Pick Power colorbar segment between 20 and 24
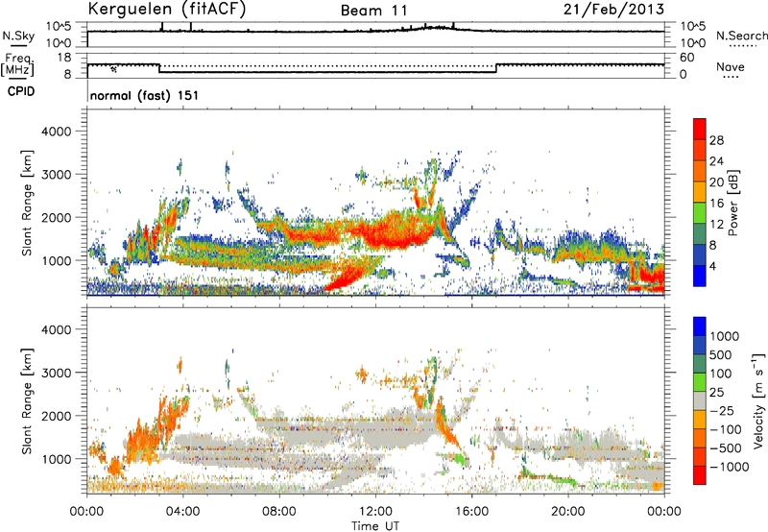 coord(700,171)
